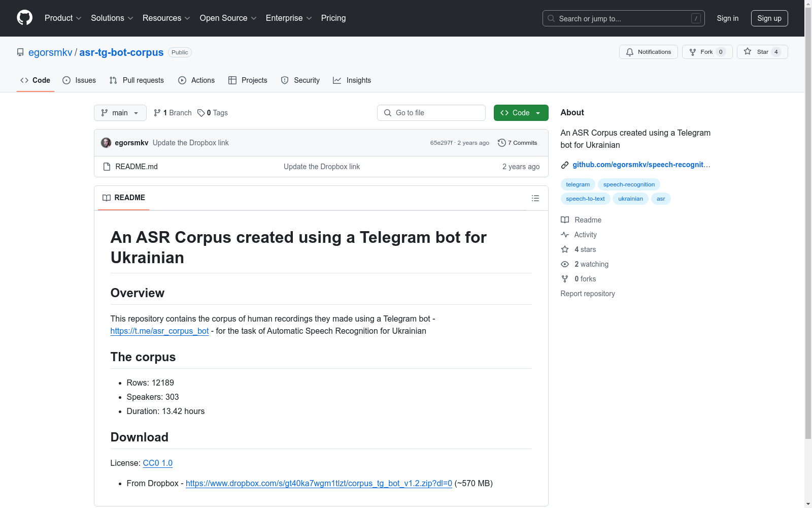Open the README.md file
This screenshot has height=508, width=812.
coord(137,167)
